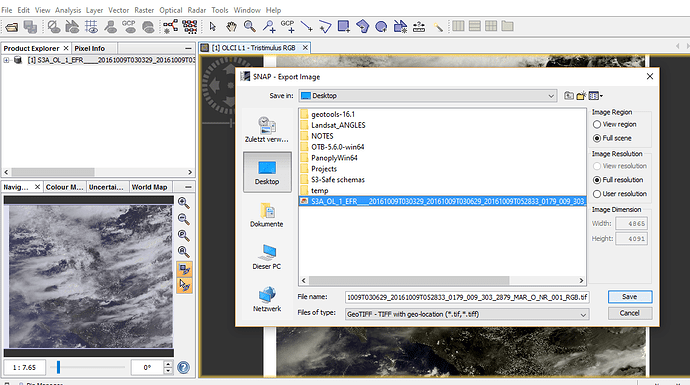Click the Cancel button
This screenshot has width=690, height=385.
(630, 313)
